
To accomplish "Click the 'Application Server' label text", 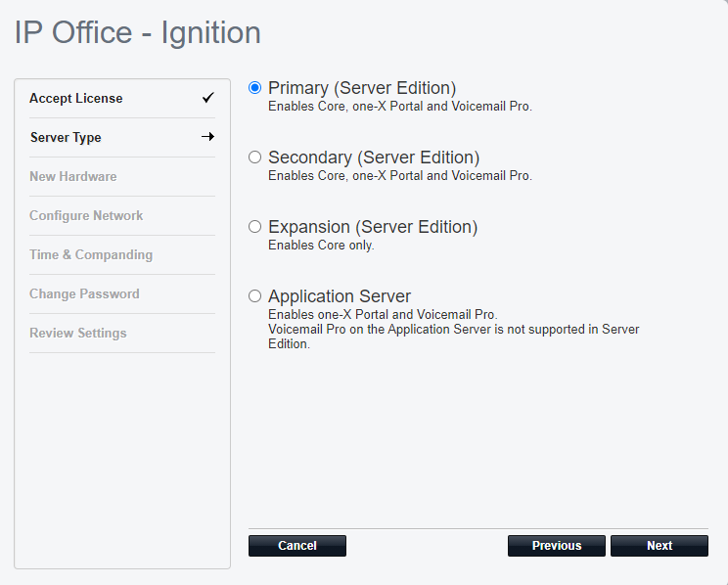I will pyautogui.click(x=340, y=296).
